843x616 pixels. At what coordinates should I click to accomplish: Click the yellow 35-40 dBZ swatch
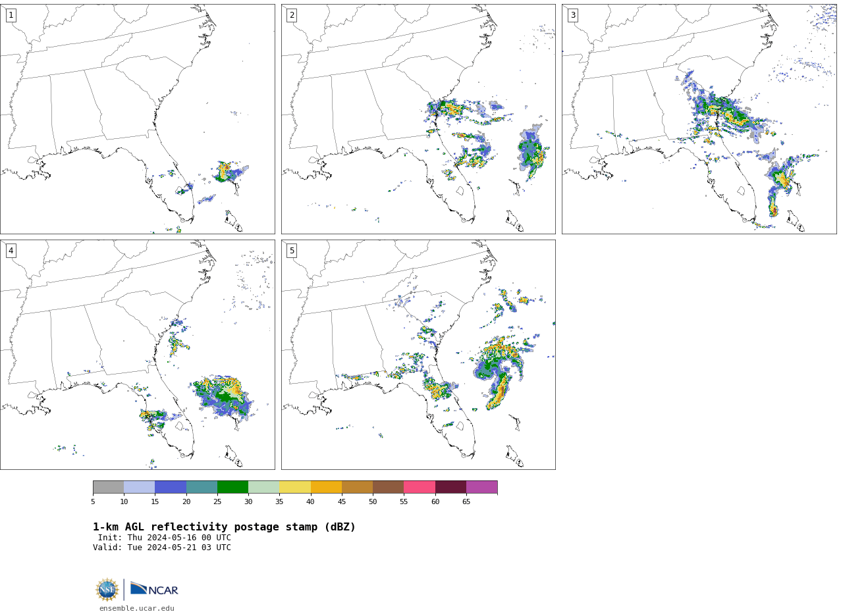(x=295, y=487)
